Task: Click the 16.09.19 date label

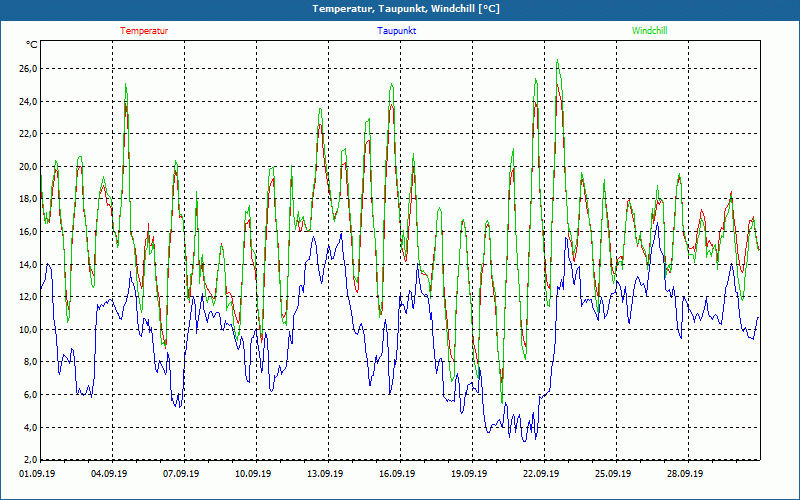Action: (x=397, y=473)
